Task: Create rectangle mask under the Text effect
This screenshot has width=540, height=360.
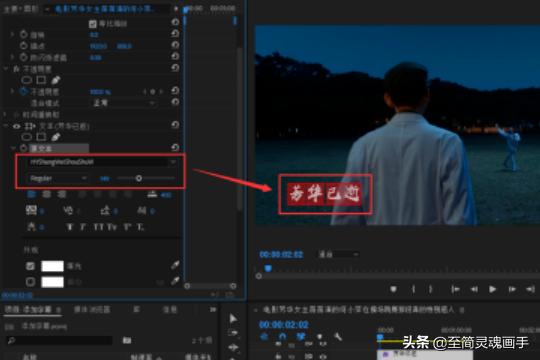Action: click(41, 137)
